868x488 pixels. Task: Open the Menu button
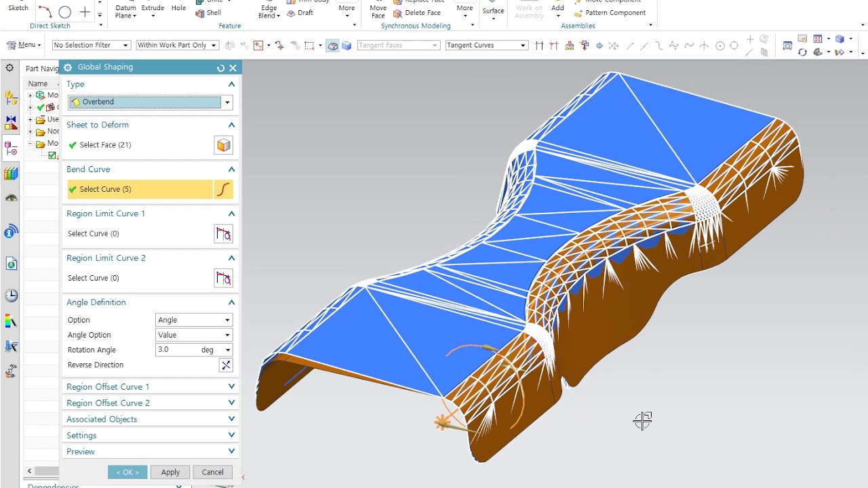(24, 45)
